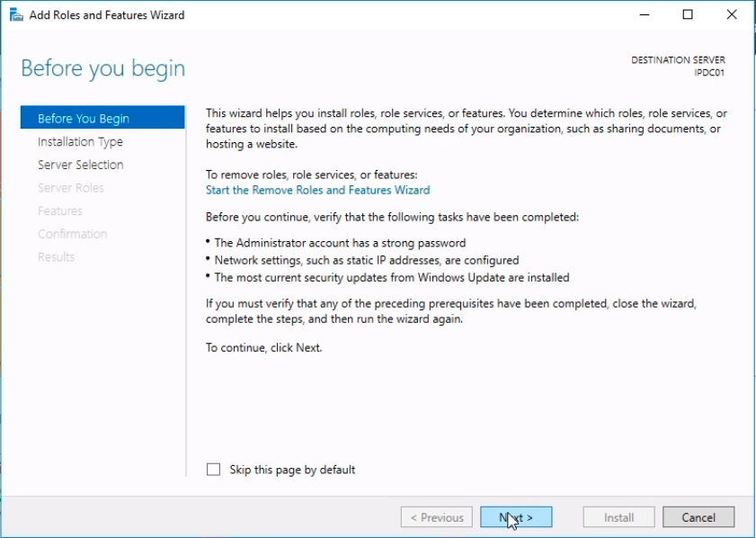This screenshot has width=756, height=538.
Task: Click the greyed-out Confirmation step
Action: pos(72,234)
